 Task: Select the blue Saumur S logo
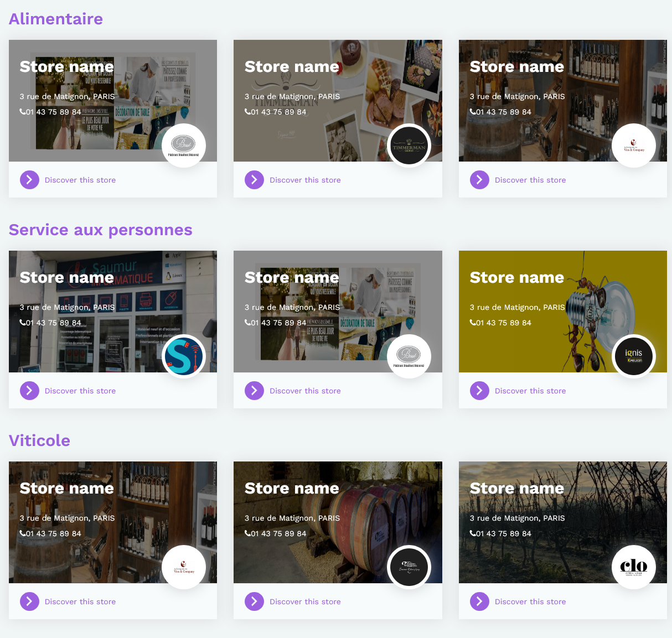184,356
